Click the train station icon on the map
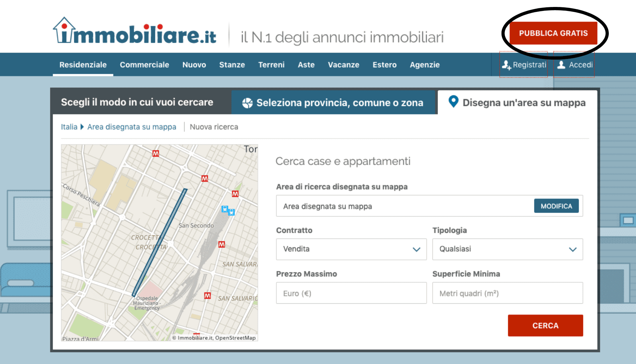Screen dimensions: 636x364 [228, 210]
